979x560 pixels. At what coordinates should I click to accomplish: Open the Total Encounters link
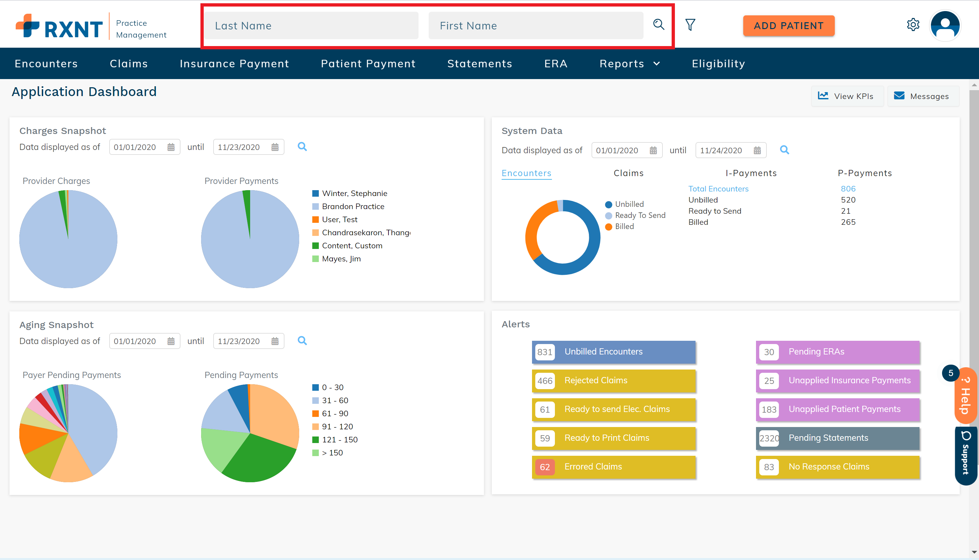(x=718, y=189)
